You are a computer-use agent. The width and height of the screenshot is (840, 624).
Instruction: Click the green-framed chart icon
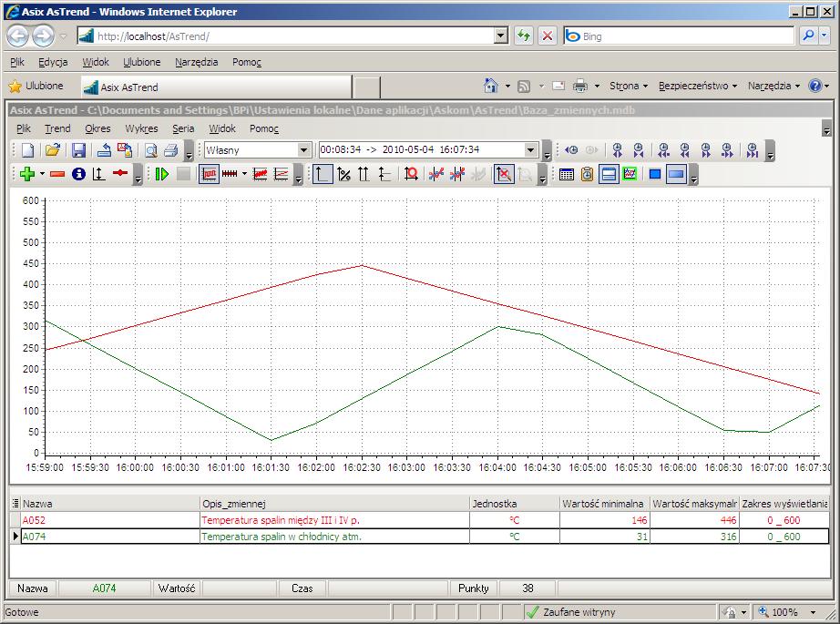[x=630, y=174]
